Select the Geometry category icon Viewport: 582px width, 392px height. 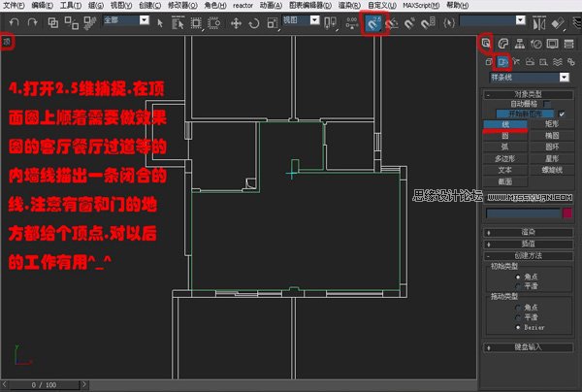[x=489, y=62]
